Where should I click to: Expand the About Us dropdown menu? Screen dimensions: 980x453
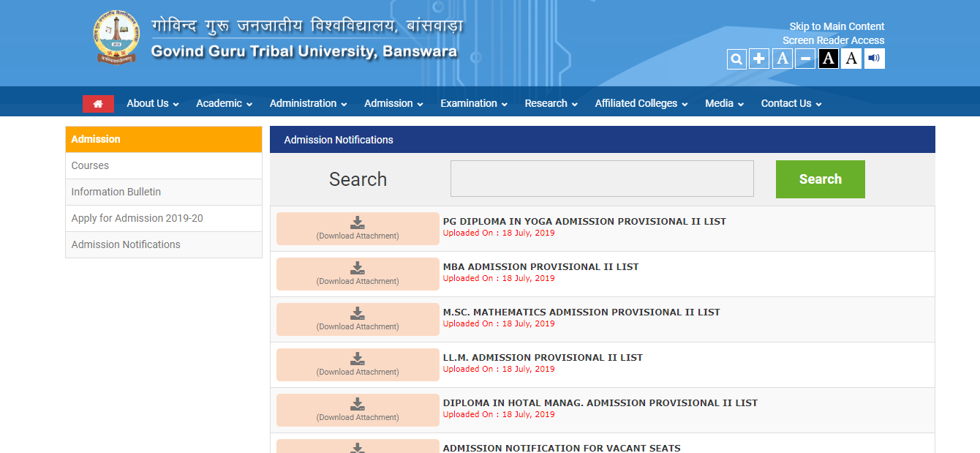(151, 103)
